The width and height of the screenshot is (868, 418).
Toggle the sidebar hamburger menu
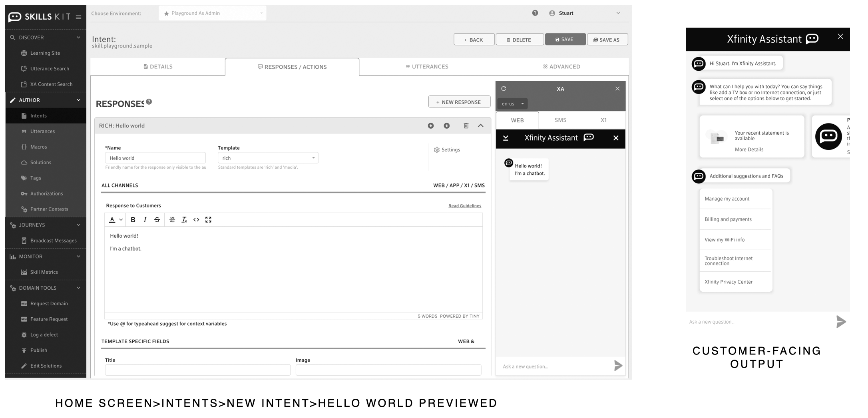78,17
